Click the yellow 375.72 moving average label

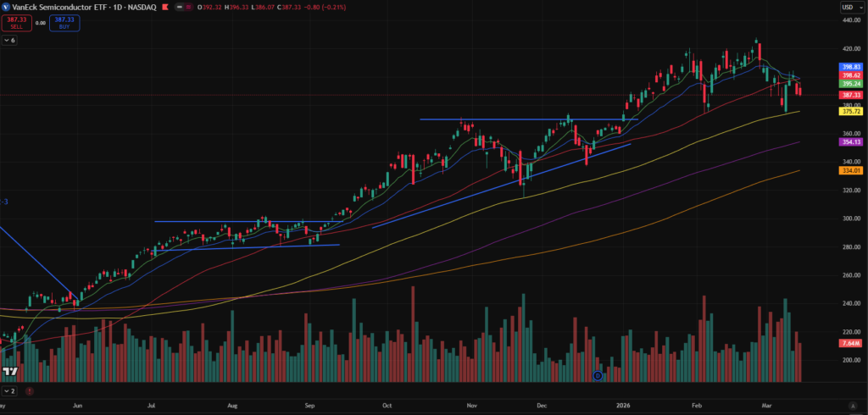click(850, 111)
